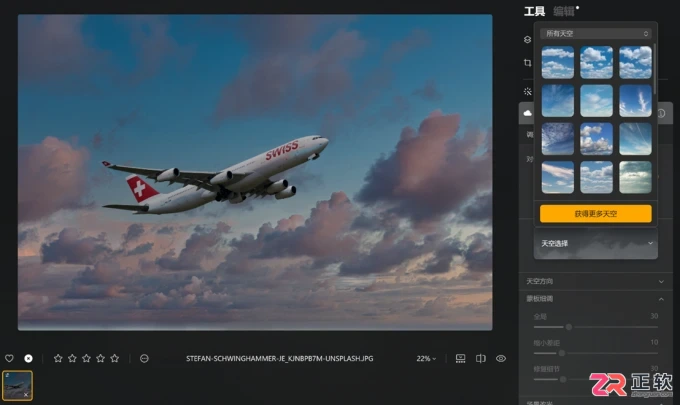The width and height of the screenshot is (680, 405).
Task: Click the fit-to-screen icon beside 22% zoom
Action: point(461,358)
